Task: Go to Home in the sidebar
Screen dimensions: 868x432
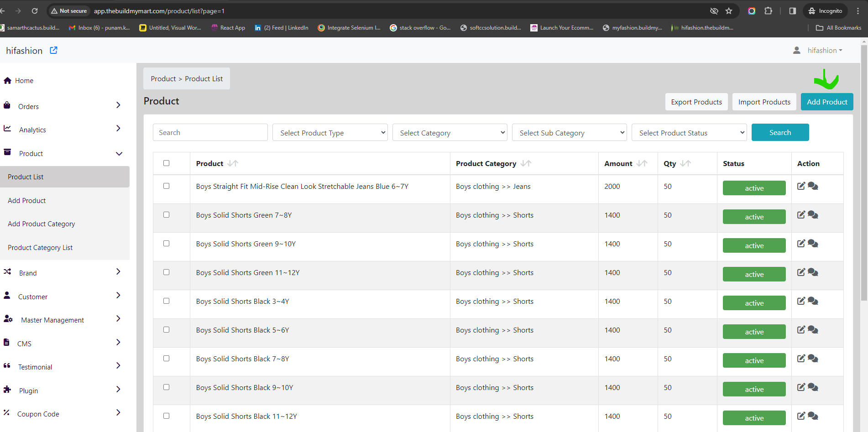Action: click(x=24, y=81)
